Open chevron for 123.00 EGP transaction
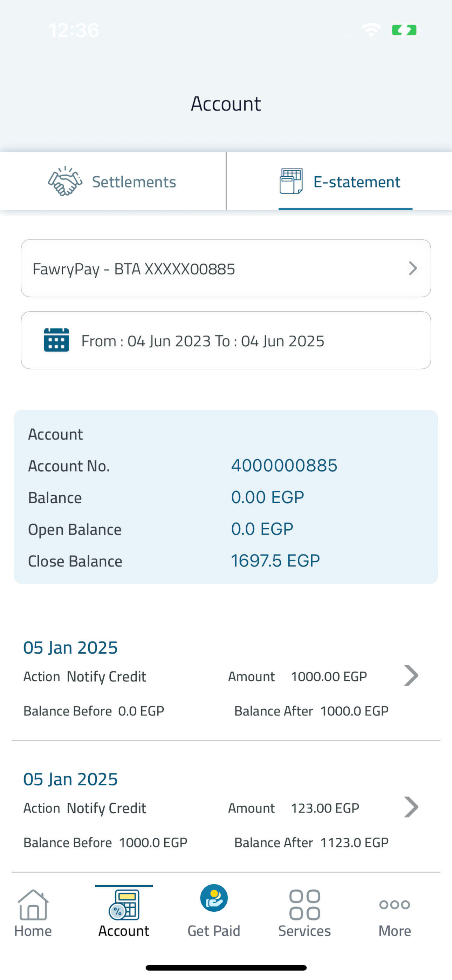This screenshot has width=452, height=980. coord(411,807)
